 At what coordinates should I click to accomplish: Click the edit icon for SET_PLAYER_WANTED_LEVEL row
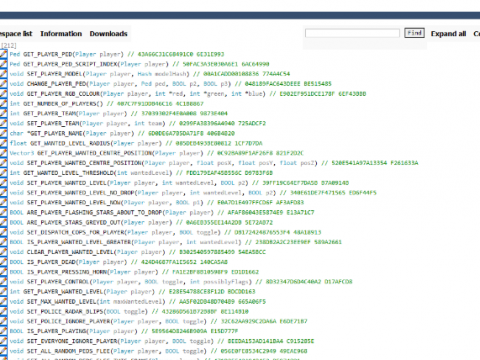3,183
